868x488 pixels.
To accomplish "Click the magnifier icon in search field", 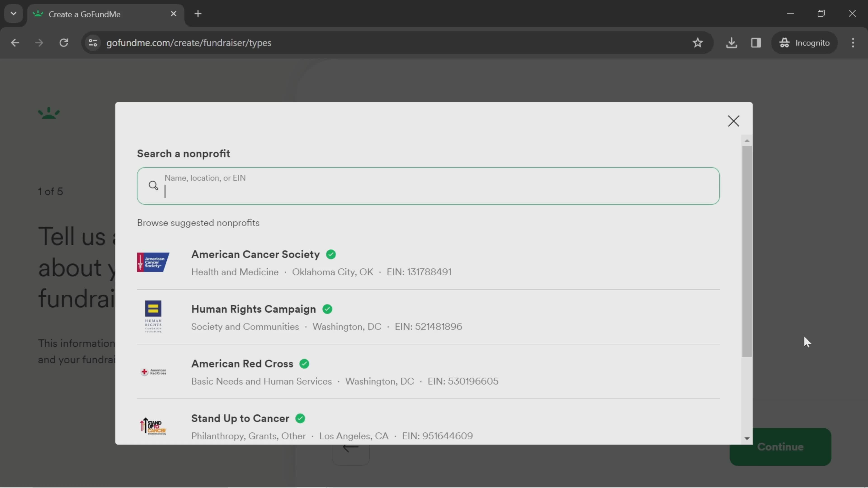I will 153,185.
